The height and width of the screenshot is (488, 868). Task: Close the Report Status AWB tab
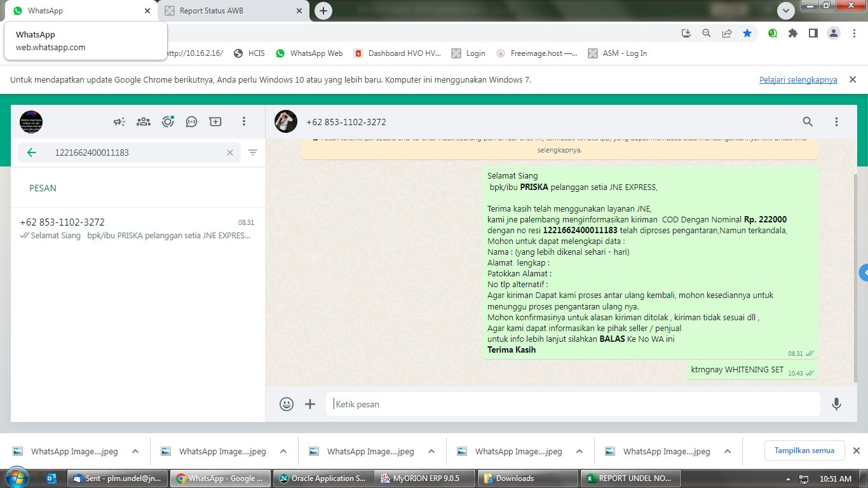299,11
